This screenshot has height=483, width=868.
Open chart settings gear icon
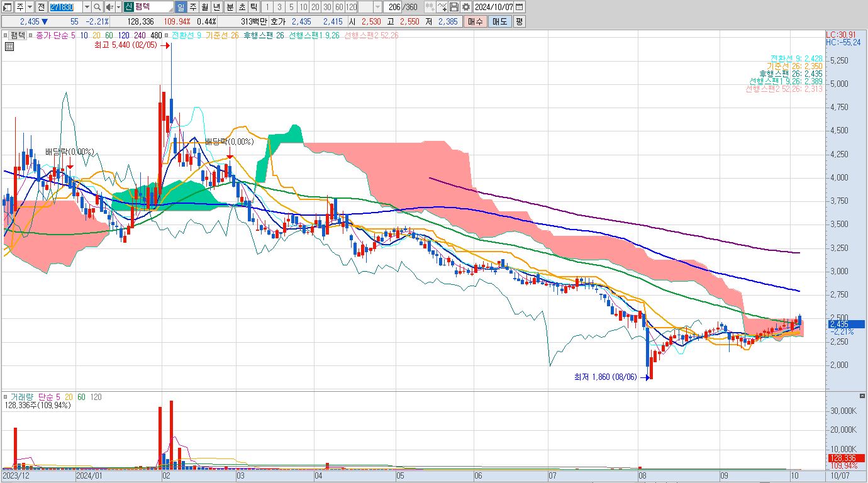point(465,7)
